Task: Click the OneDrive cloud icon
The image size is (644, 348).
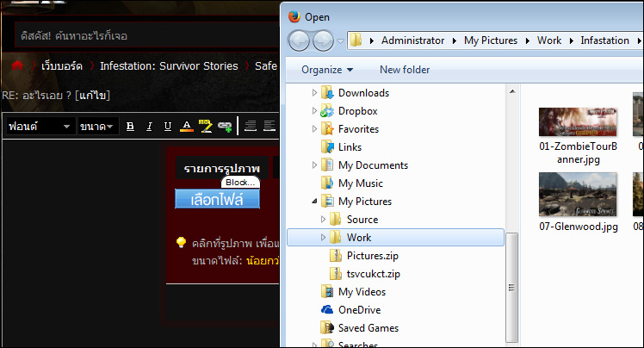Action: [327, 310]
